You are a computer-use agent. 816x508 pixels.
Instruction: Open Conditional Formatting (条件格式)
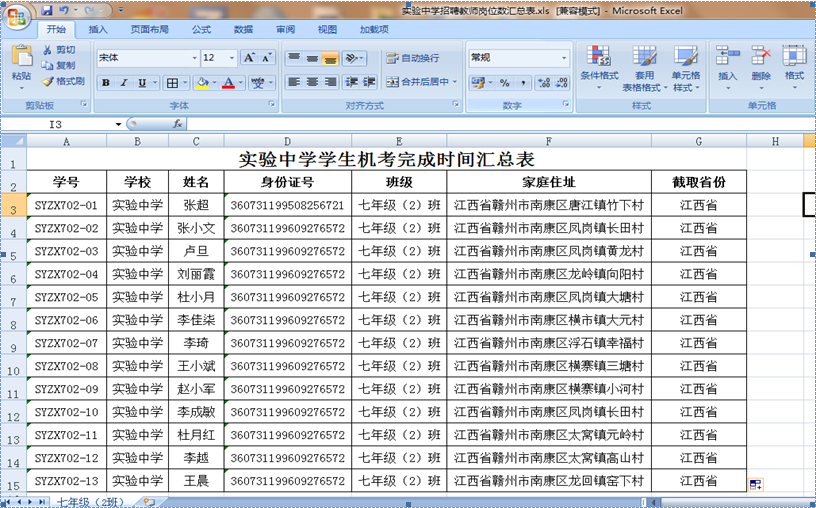pos(599,68)
